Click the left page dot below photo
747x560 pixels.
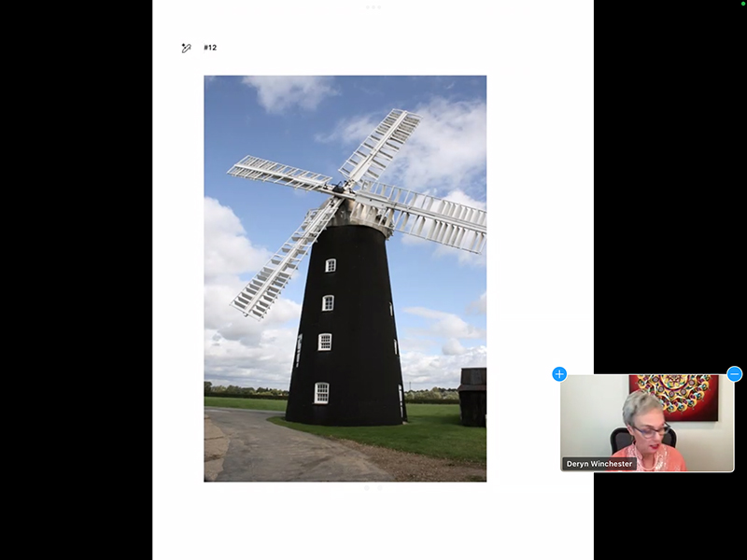coord(366,487)
